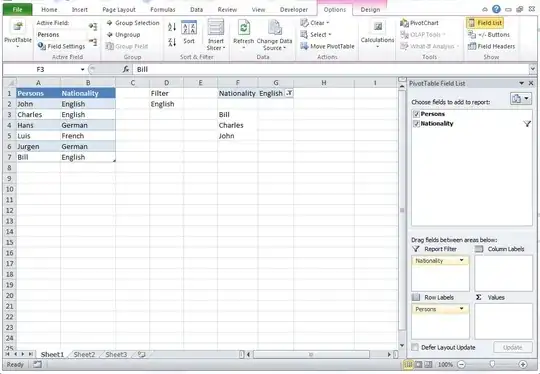Switch to the Page Layout tab
The height and width of the screenshot is (374, 540).
[x=119, y=10]
